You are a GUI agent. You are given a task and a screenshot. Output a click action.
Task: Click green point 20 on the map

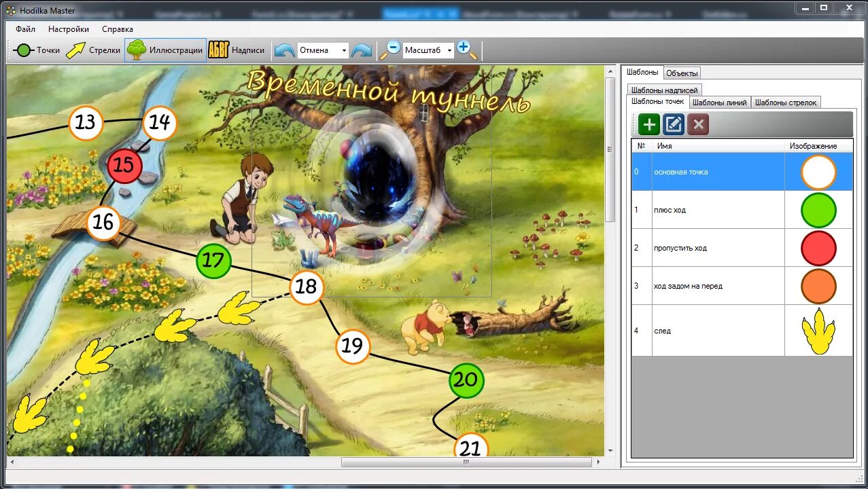[x=466, y=380]
